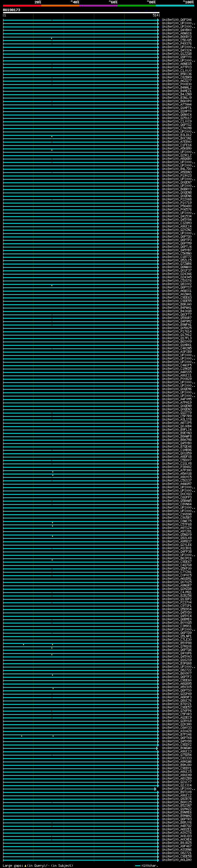Select hit UniRef100_Q162S9

(177, 660)
